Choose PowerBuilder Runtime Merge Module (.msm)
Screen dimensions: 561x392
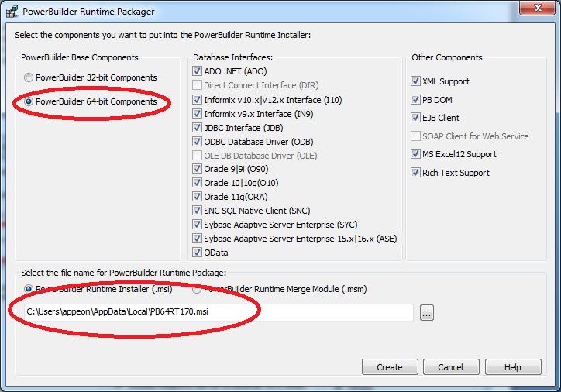pyautogui.click(x=197, y=289)
